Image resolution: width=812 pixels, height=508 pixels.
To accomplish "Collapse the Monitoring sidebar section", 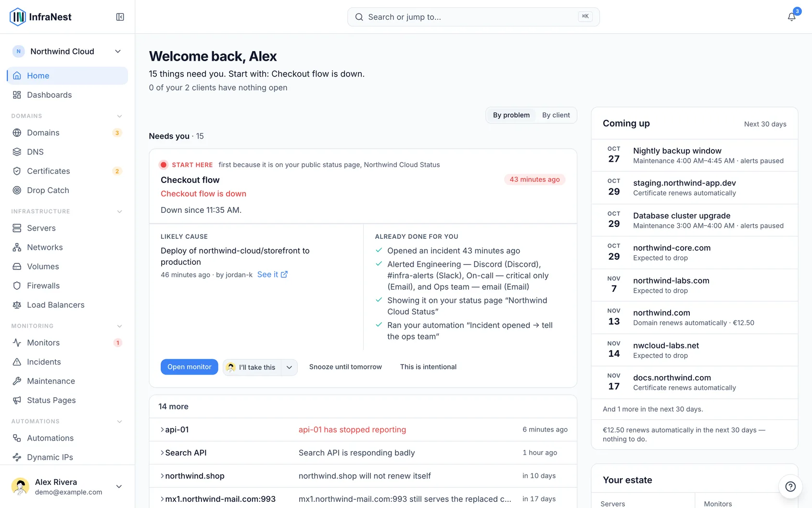I will click(119, 326).
